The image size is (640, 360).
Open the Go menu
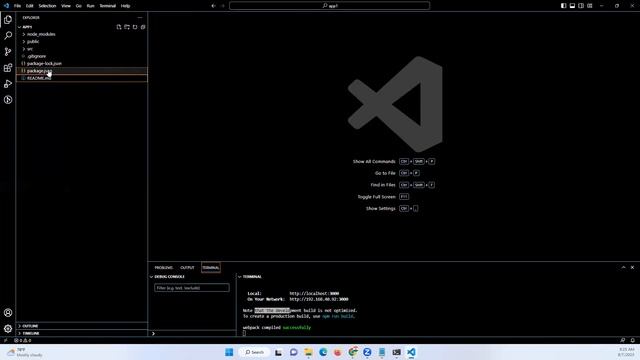tap(79, 6)
